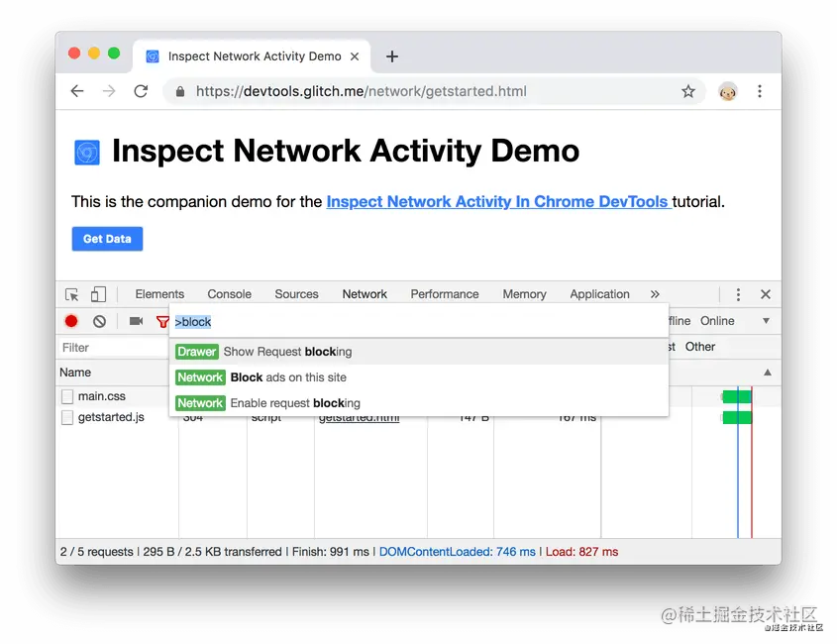
Task: Click the browser tab favicon
Action: pyautogui.click(x=153, y=56)
